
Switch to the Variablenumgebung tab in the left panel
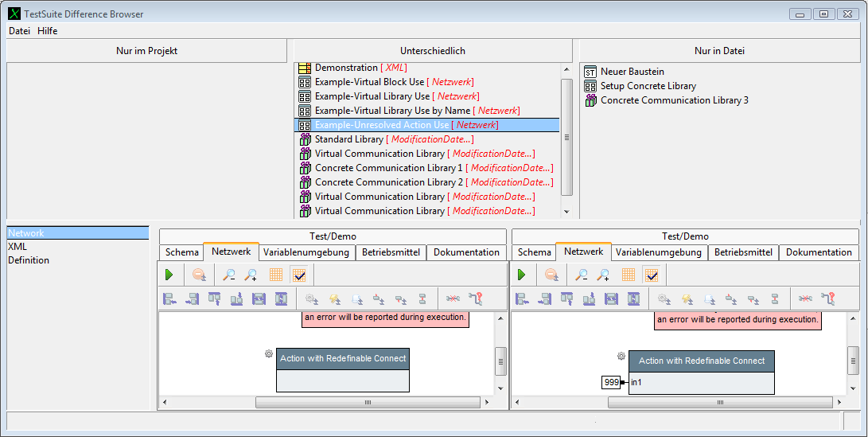[x=306, y=252]
